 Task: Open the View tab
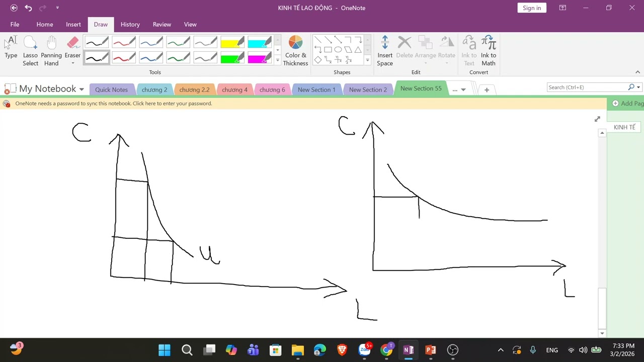click(190, 24)
